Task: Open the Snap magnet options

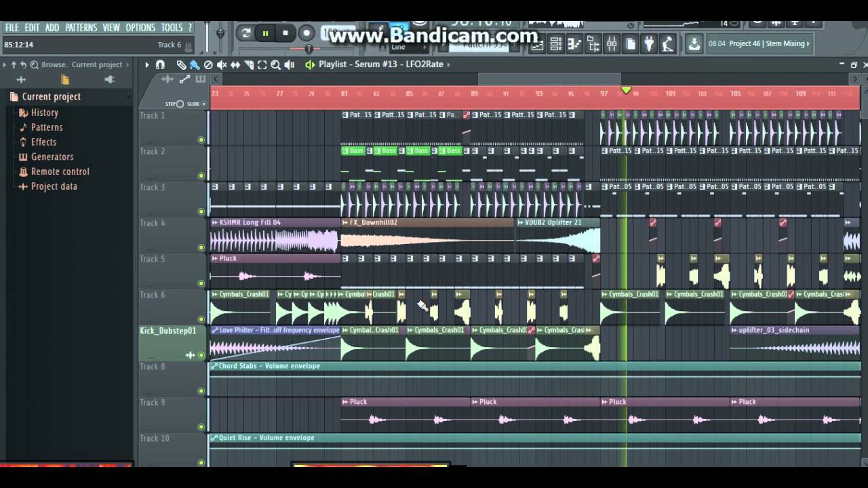Action: pyautogui.click(x=160, y=64)
